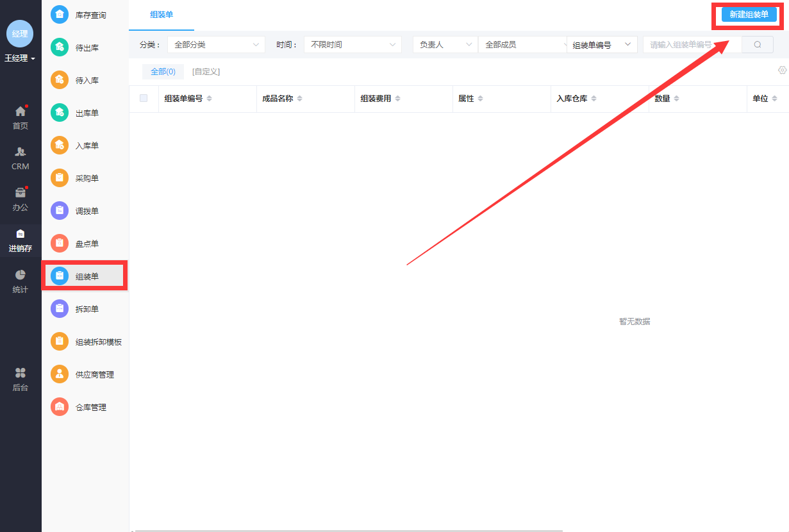789x532 pixels.
Task: Sort by 组装单编号 column arrows
Action: click(209, 99)
